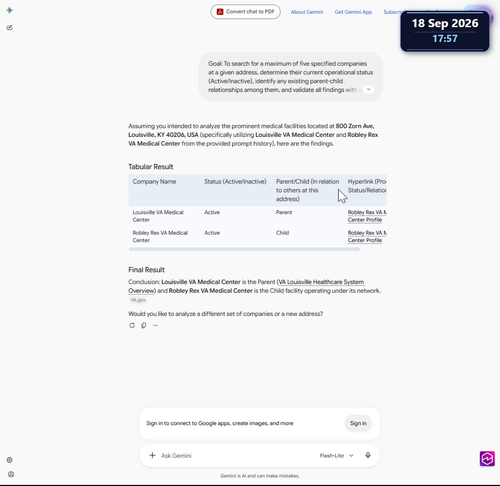
Task: Click the Gemini sparkle logo
Action: (9, 10)
